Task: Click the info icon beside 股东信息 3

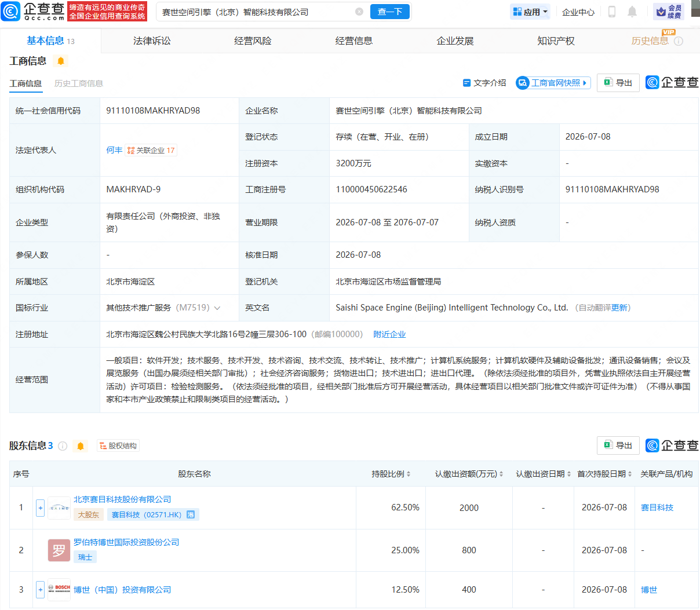Action: 63,446
